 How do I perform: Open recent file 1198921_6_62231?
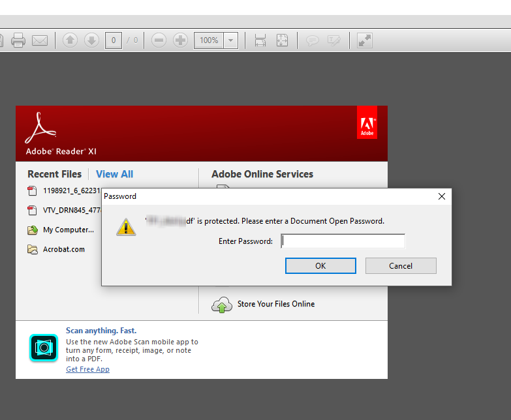coord(71,190)
